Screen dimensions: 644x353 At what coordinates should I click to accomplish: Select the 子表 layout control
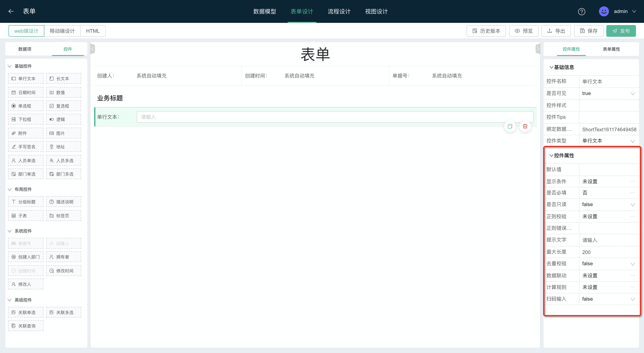[26, 216]
